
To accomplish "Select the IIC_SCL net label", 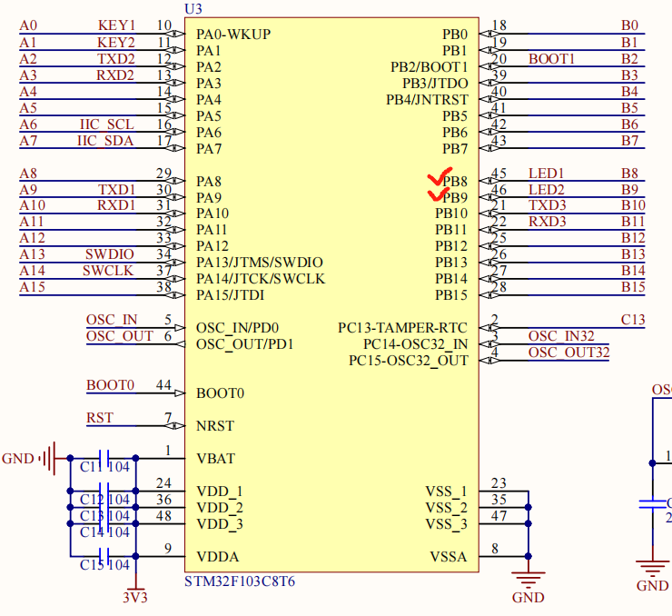I will click(107, 124).
